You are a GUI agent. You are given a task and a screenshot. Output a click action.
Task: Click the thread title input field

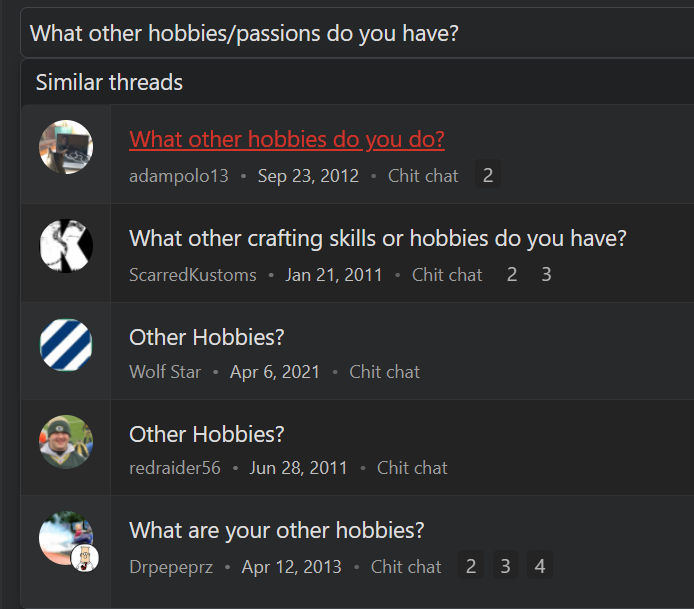pyautogui.click(x=357, y=33)
